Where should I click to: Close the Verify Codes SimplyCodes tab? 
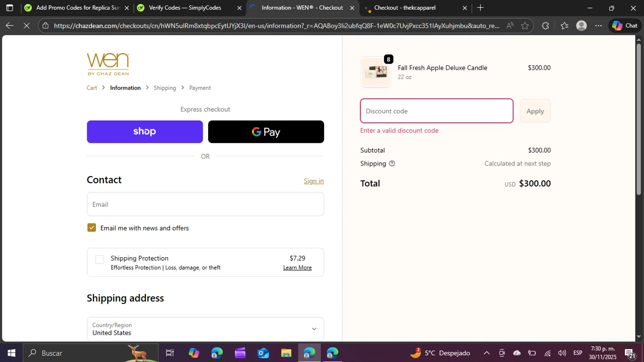coord(239,8)
